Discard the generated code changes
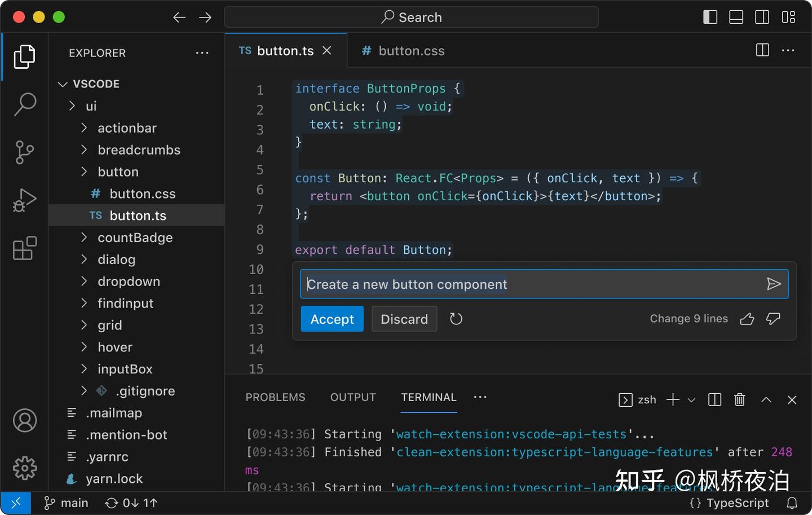812x515 pixels. (x=404, y=319)
